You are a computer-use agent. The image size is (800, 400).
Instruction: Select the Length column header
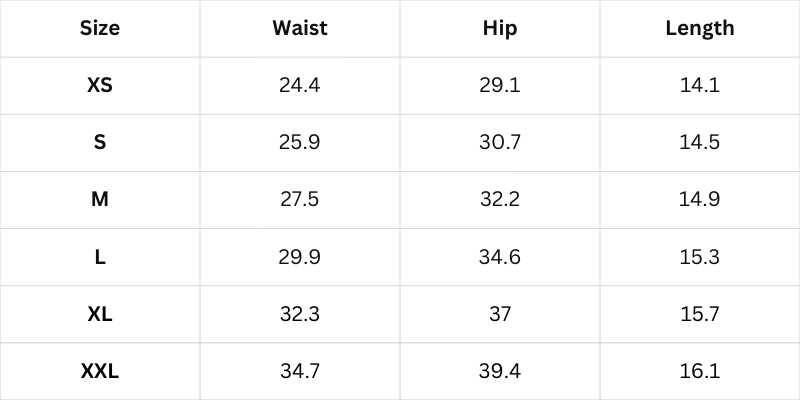700,28
